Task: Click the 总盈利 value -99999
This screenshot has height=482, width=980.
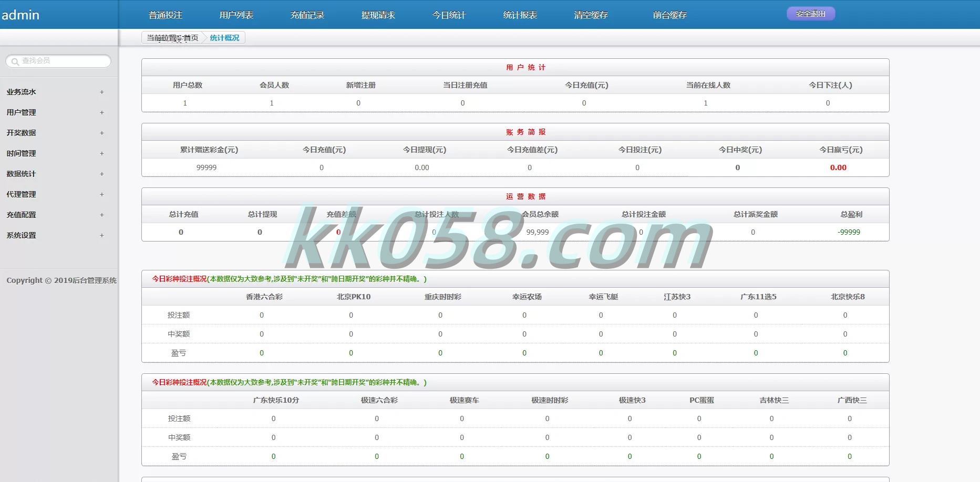Action: click(x=849, y=232)
